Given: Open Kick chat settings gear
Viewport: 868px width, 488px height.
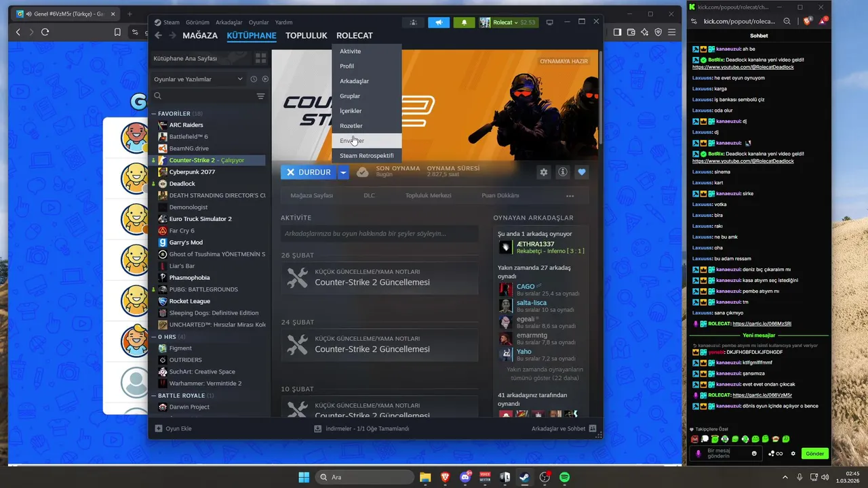Looking at the screenshot, I should (x=793, y=453).
